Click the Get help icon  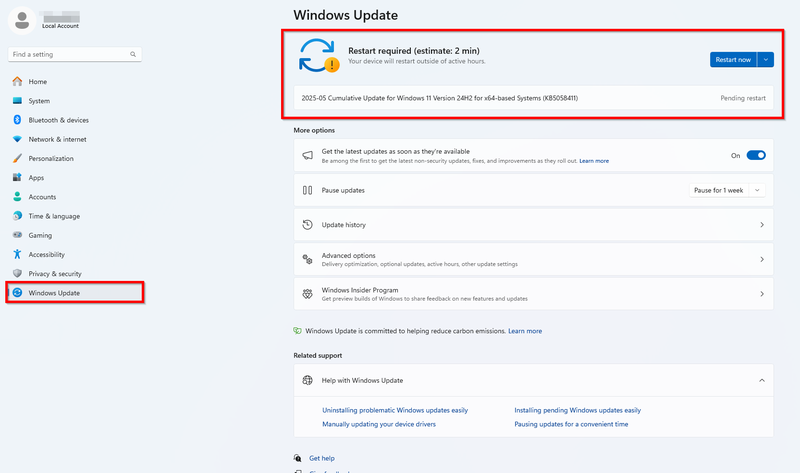click(x=297, y=458)
